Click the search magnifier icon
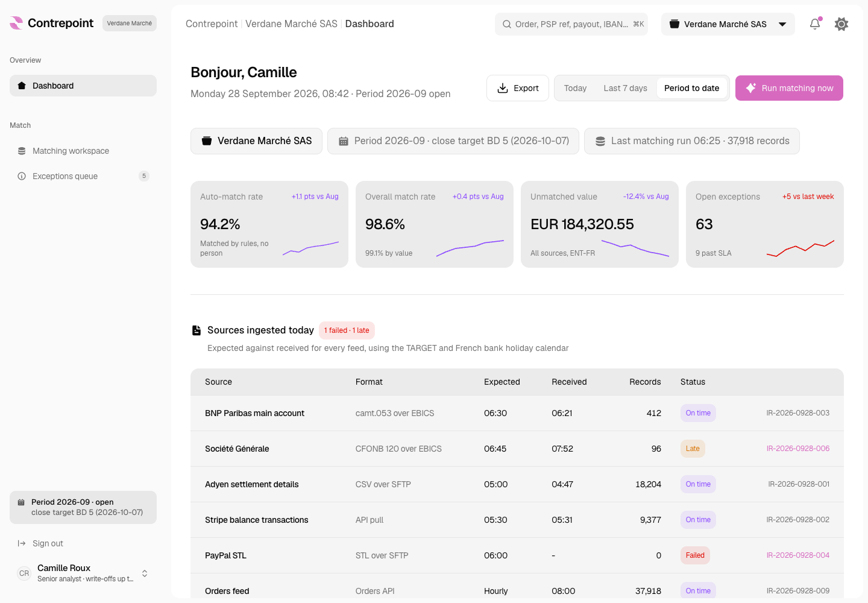Screen dimensions: 868x603 pos(507,24)
